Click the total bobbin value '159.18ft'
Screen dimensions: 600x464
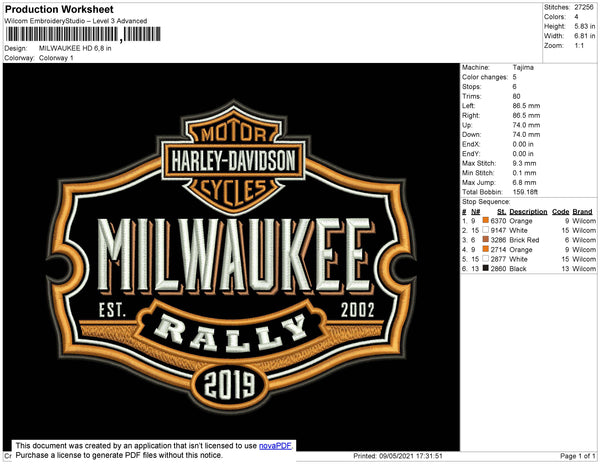click(525, 192)
